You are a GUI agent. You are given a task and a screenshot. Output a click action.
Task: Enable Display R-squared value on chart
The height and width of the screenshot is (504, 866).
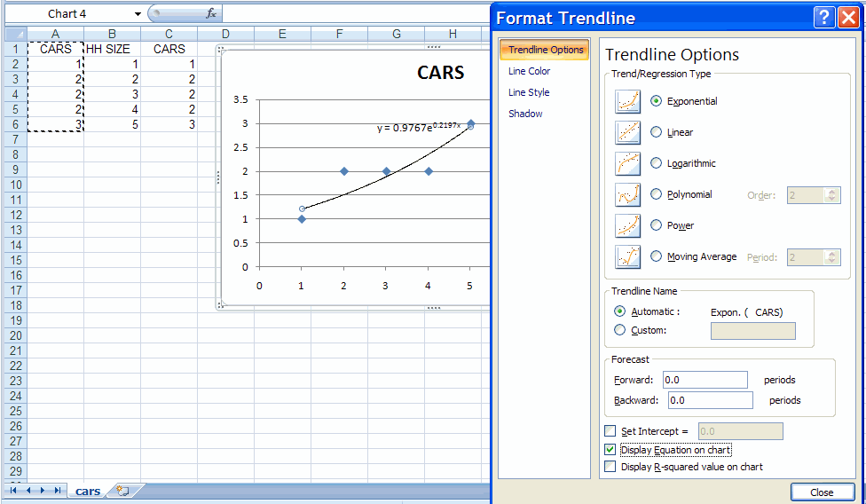(x=610, y=467)
